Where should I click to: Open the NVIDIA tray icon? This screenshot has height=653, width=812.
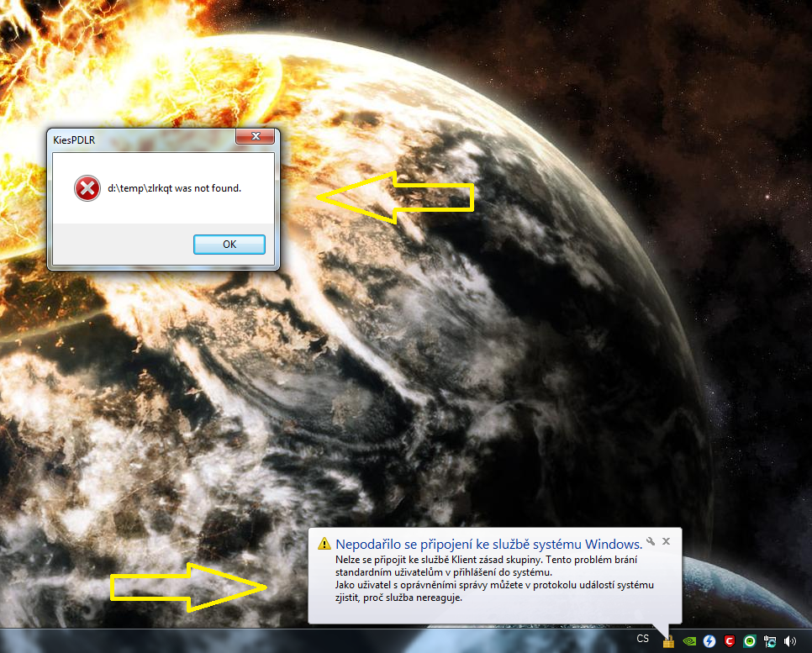pos(689,641)
